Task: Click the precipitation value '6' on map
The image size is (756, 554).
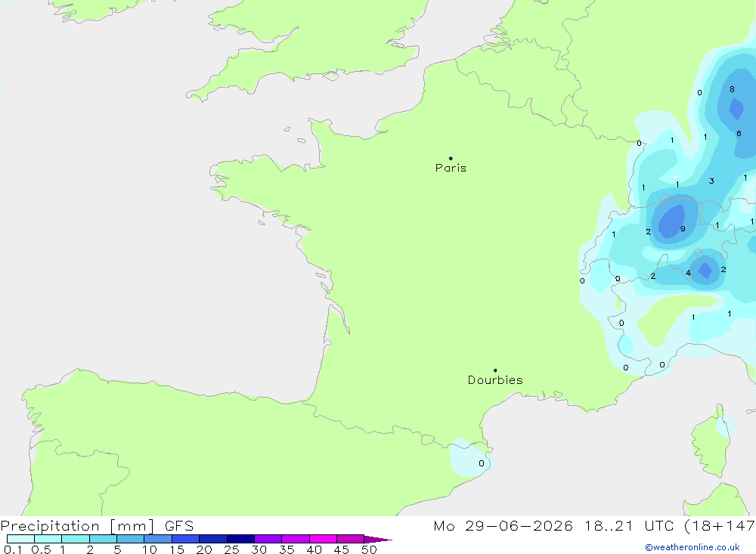Action: 739,133
